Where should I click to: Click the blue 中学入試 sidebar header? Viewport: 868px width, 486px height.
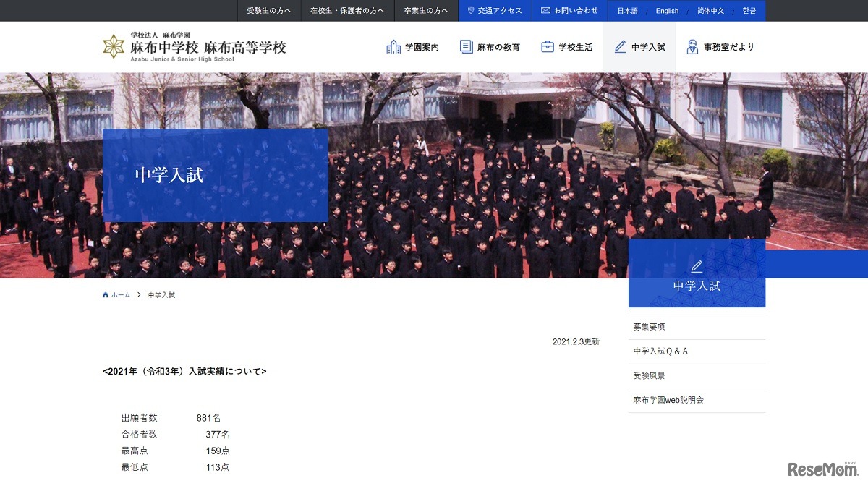(x=697, y=273)
